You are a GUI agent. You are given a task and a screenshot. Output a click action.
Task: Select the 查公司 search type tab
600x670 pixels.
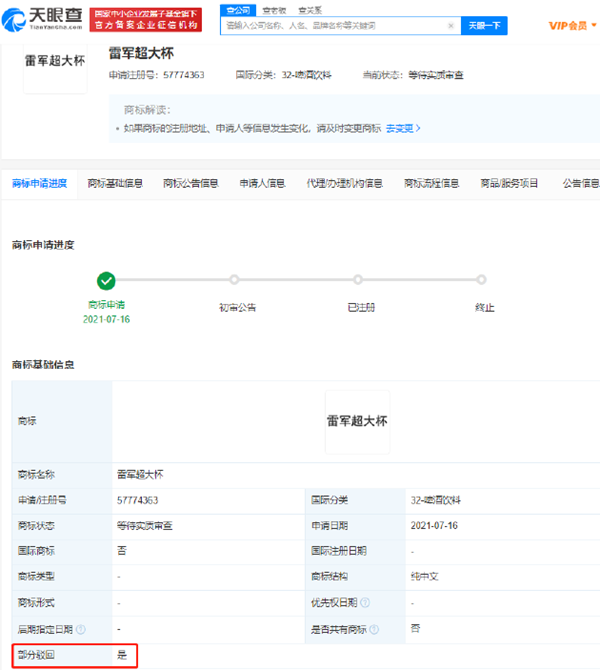[237, 9]
